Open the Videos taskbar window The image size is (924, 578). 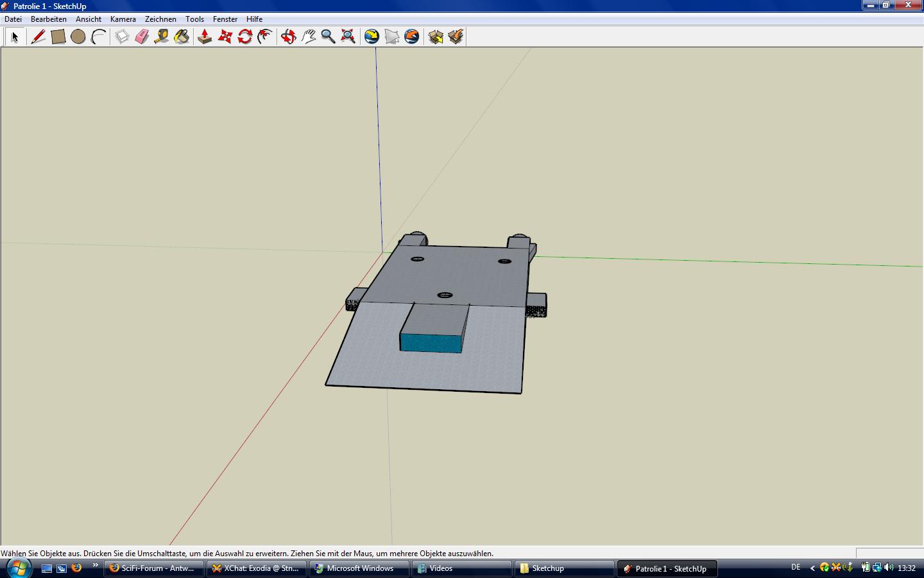461,568
